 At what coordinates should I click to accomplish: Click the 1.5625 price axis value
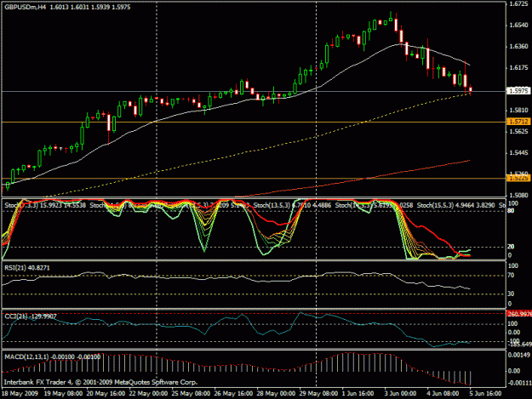(x=518, y=132)
